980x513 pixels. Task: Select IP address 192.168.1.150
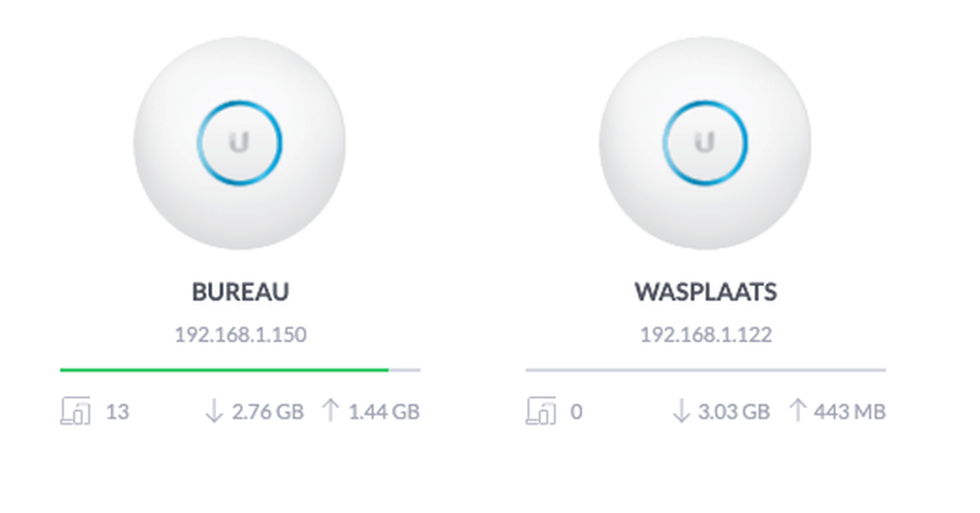click(240, 335)
